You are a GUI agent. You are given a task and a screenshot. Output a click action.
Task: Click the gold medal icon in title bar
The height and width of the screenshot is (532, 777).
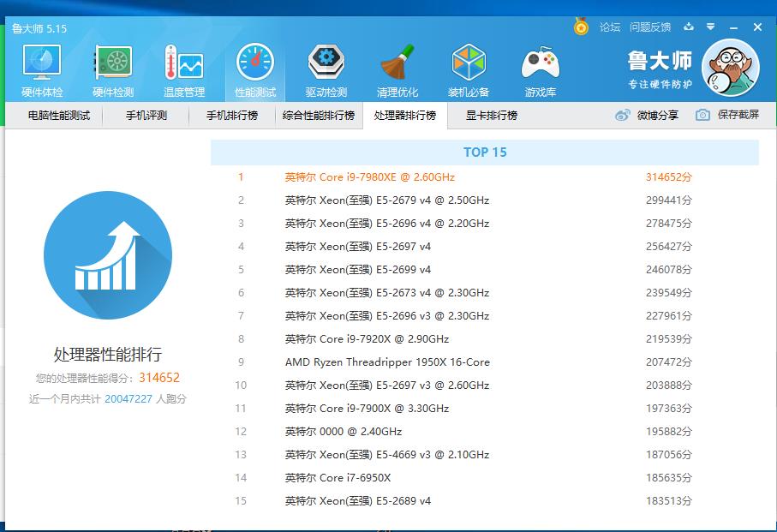pos(582,27)
